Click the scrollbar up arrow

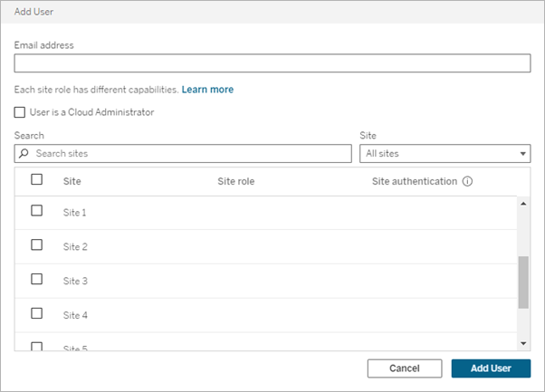click(523, 203)
